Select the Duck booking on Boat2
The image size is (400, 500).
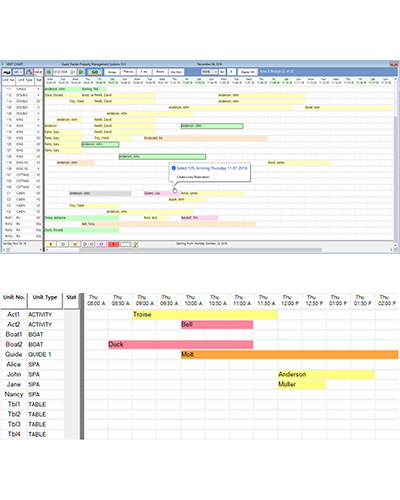click(x=181, y=344)
